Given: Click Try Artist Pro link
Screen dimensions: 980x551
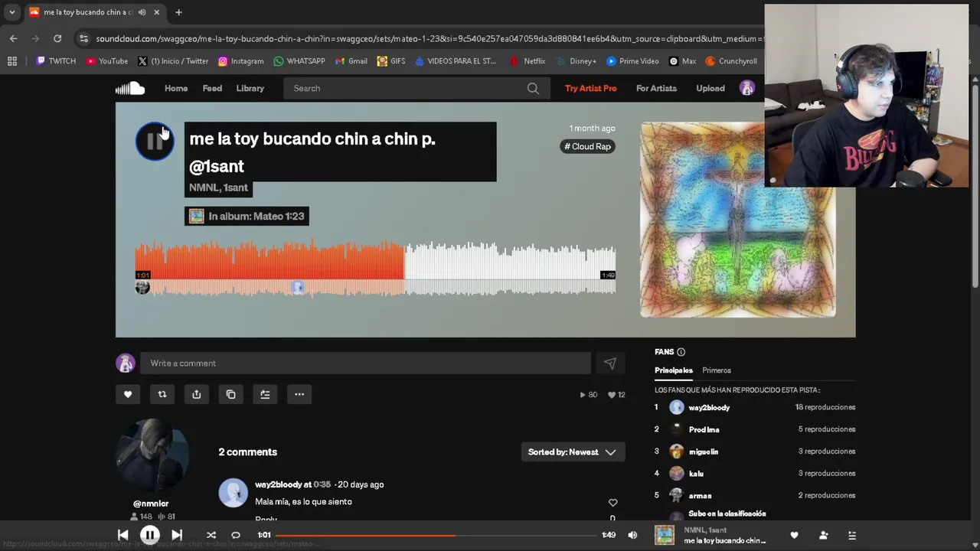Looking at the screenshot, I should click(x=590, y=89).
